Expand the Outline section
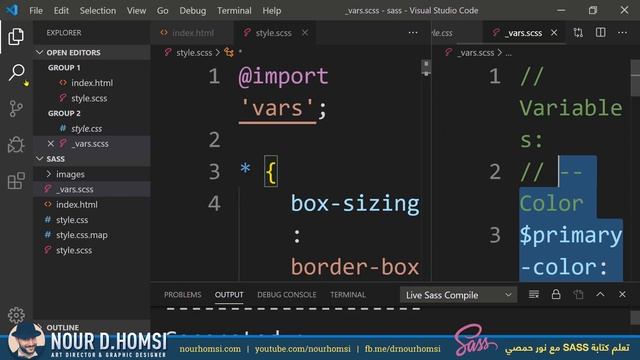The height and width of the screenshot is (360, 640). click(x=92, y=327)
